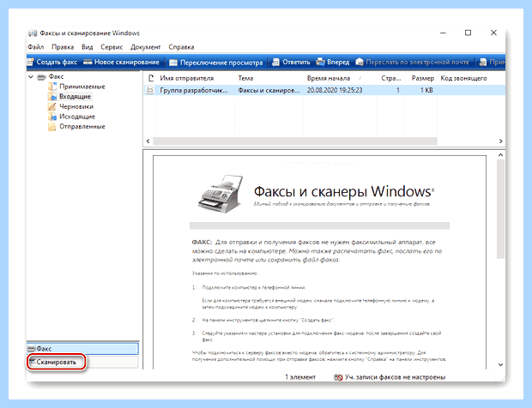Click the Принимаемые folder icon
This screenshot has height=408, width=532.
[x=51, y=87]
